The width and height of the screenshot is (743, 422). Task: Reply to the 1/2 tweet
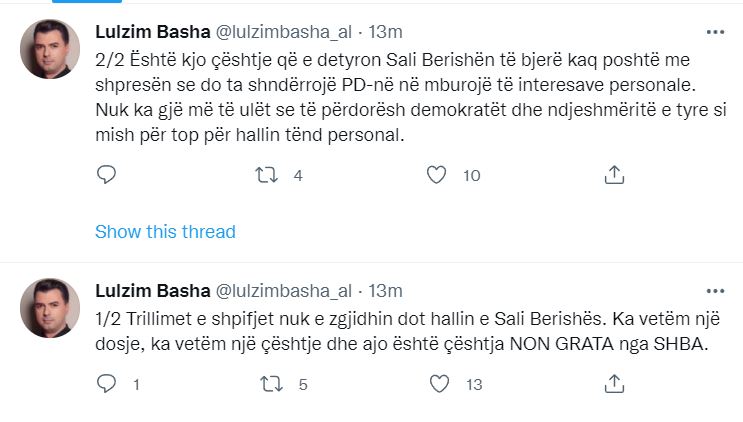pos(107,383)
